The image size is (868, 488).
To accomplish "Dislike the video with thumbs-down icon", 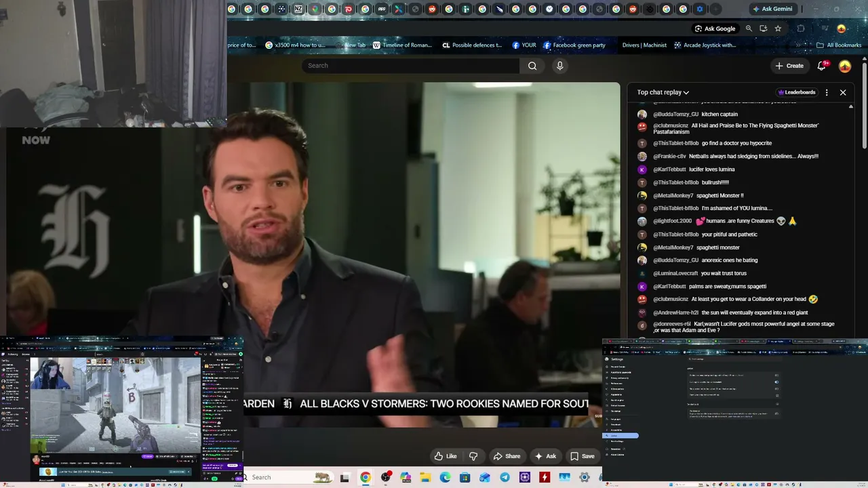I will tap(473, 456).
